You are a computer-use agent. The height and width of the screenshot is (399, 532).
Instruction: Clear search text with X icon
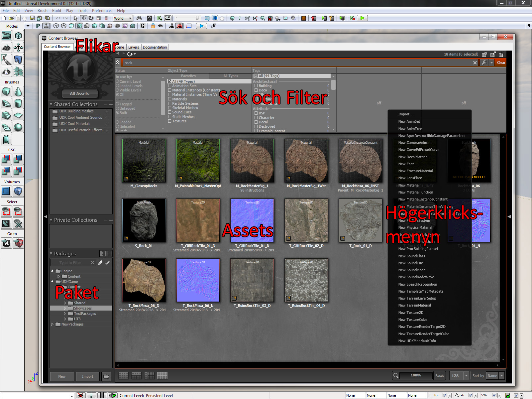pyautogui.click(x=475, y=63)
